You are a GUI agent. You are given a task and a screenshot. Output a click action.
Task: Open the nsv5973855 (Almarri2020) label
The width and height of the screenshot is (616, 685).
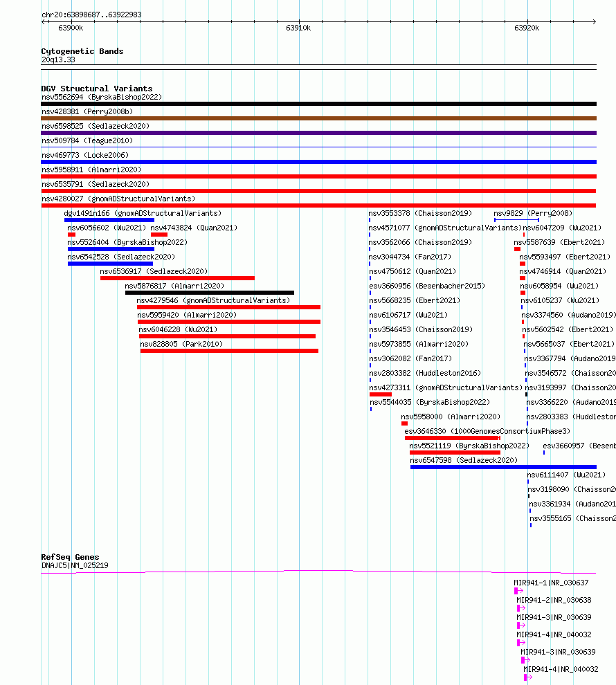pos(419,345)
